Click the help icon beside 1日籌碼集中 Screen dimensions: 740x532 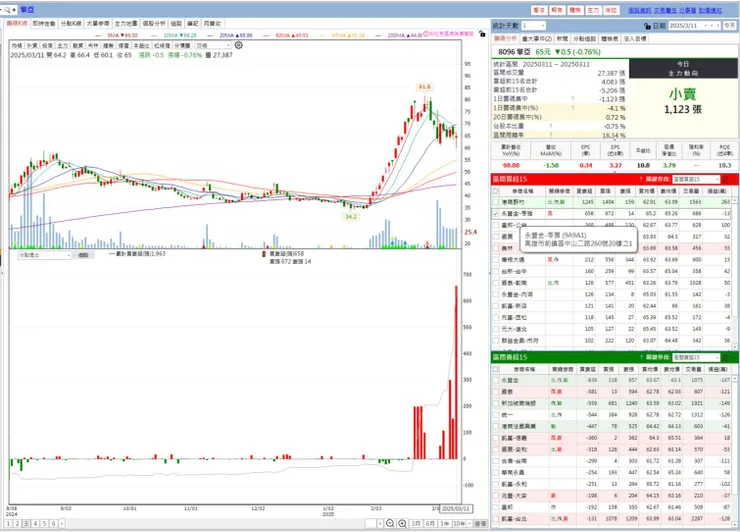tap(572, 99)
